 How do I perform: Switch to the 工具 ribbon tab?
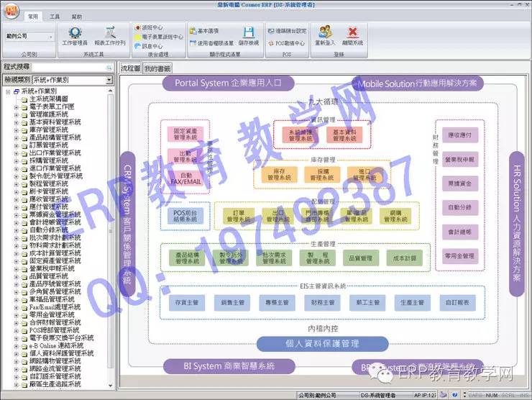55,15
